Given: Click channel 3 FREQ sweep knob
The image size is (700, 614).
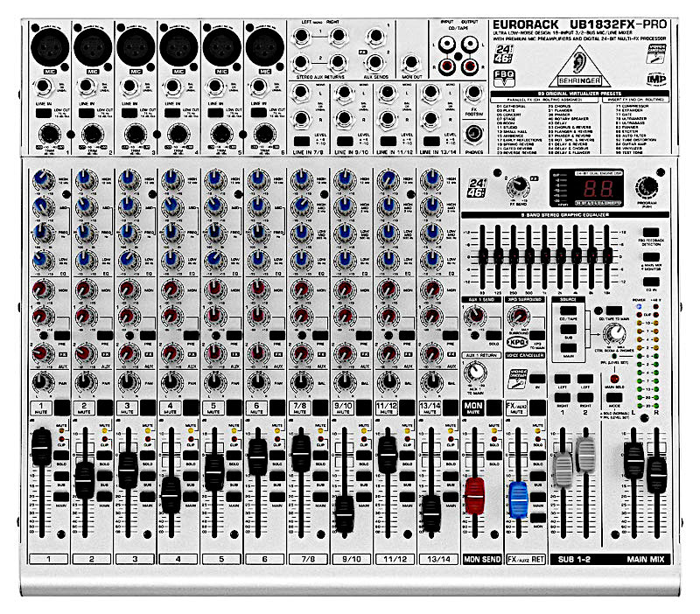Looking at the screenshot, I should point(129,233).
